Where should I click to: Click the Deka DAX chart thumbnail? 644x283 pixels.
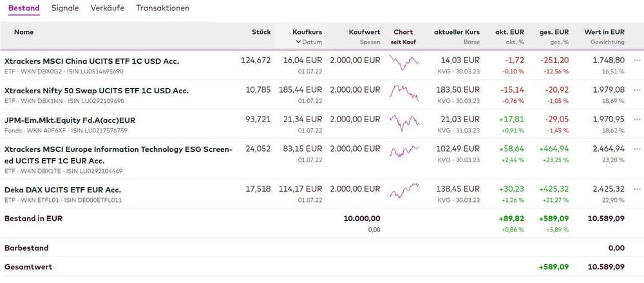[403, 190]
